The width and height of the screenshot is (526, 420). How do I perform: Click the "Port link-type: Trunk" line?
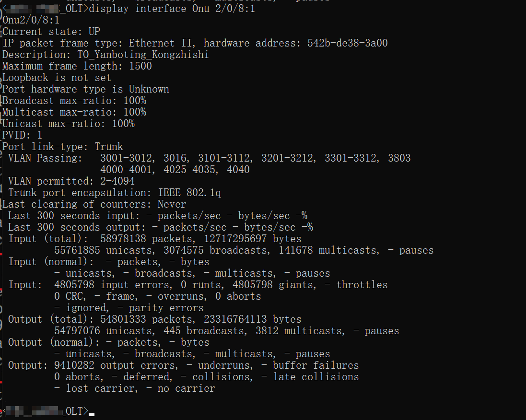coord(63,147)
